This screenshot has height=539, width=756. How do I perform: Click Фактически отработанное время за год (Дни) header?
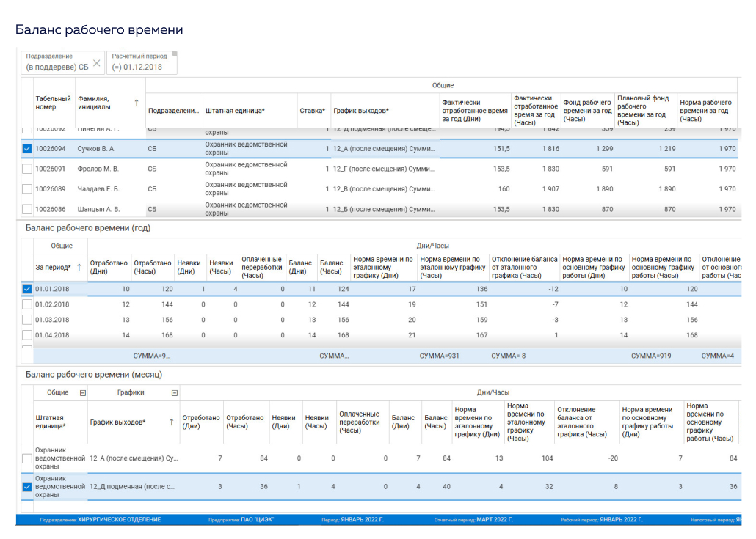click(x=475, y=111)
